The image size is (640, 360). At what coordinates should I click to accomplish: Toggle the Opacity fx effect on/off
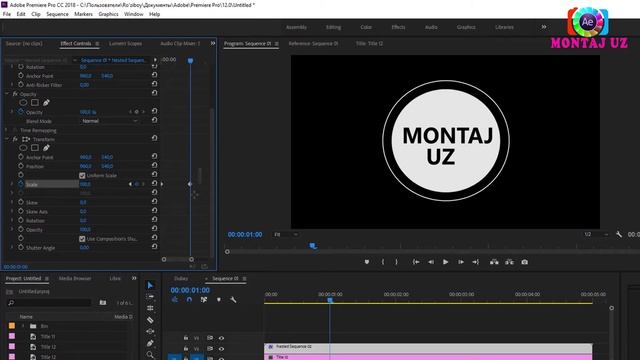[15, 93]
